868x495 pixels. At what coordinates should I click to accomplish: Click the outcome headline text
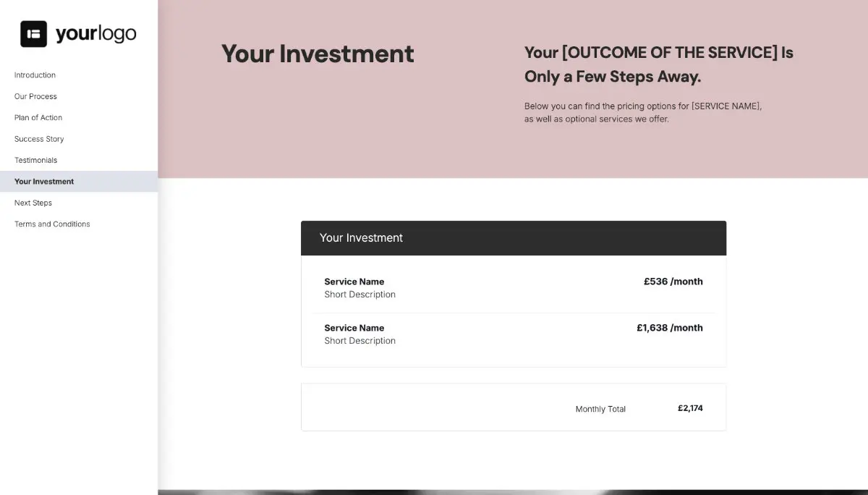pyautogui.click(x=658, y=64)
